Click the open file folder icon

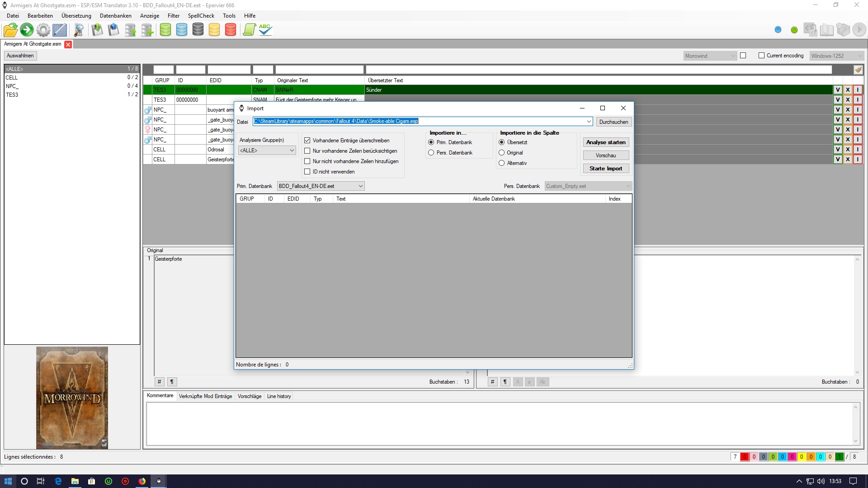pos(10,30)
